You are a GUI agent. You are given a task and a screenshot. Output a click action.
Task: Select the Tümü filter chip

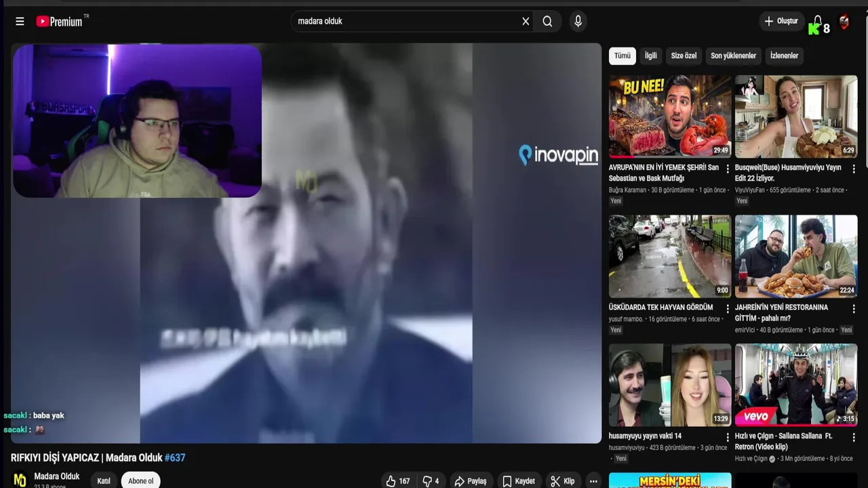click(622, 56)
